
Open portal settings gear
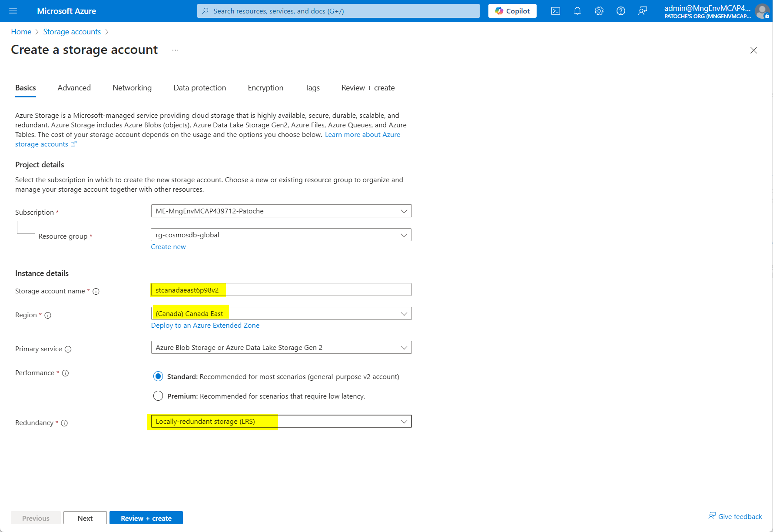point(599,11)
